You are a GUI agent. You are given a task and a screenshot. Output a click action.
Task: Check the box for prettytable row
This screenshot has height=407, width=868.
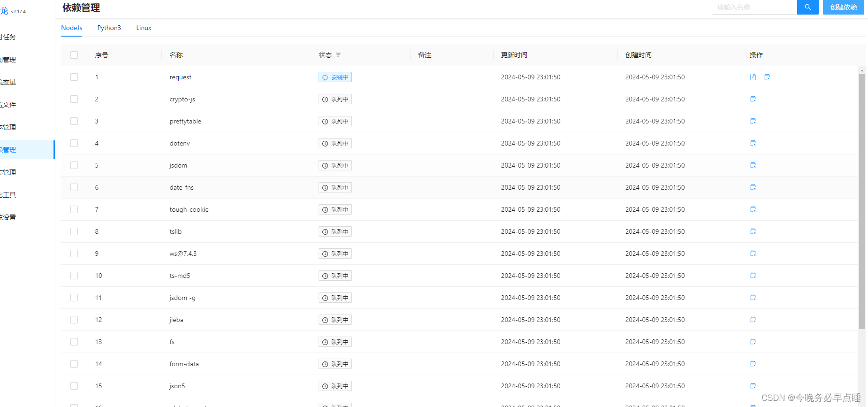pos(74,121)
